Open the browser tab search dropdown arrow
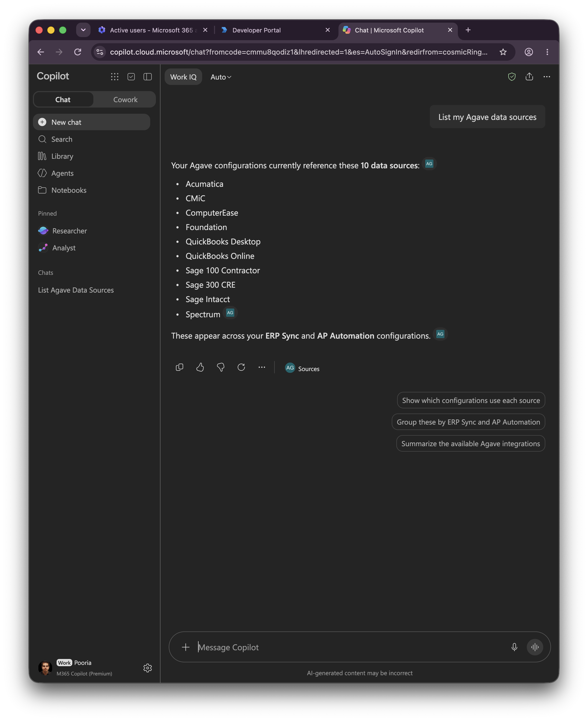Image resolution: width=588 pixels, height=721 pixels. coord(83,30)
